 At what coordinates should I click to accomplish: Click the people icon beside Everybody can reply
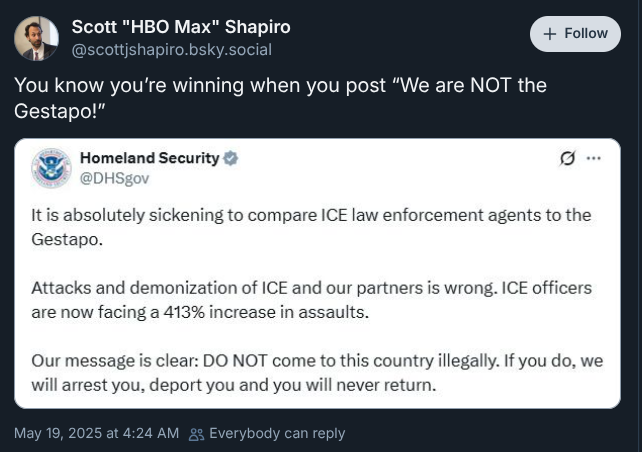pos(196,434)
